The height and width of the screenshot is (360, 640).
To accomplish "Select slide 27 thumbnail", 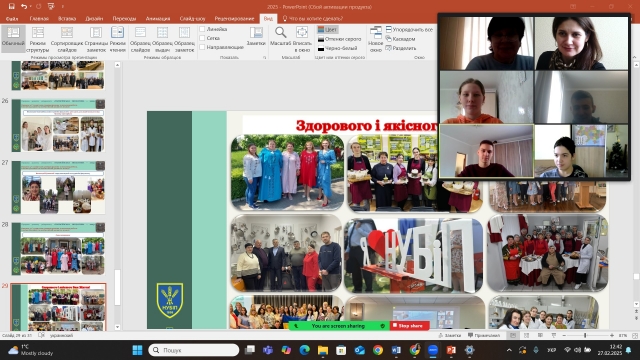I will (x=59, y=187).
